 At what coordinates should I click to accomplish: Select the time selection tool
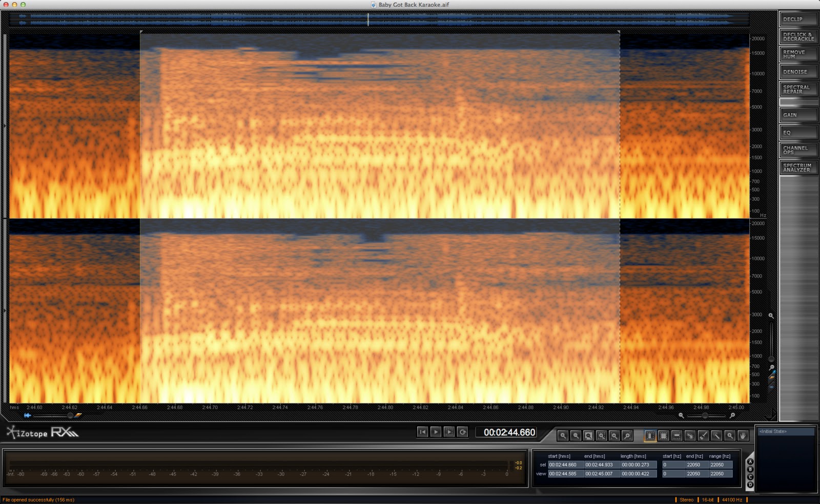(x=650, y=435)
